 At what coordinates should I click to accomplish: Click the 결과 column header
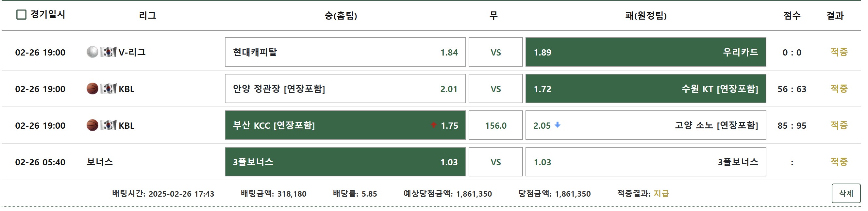835,15
